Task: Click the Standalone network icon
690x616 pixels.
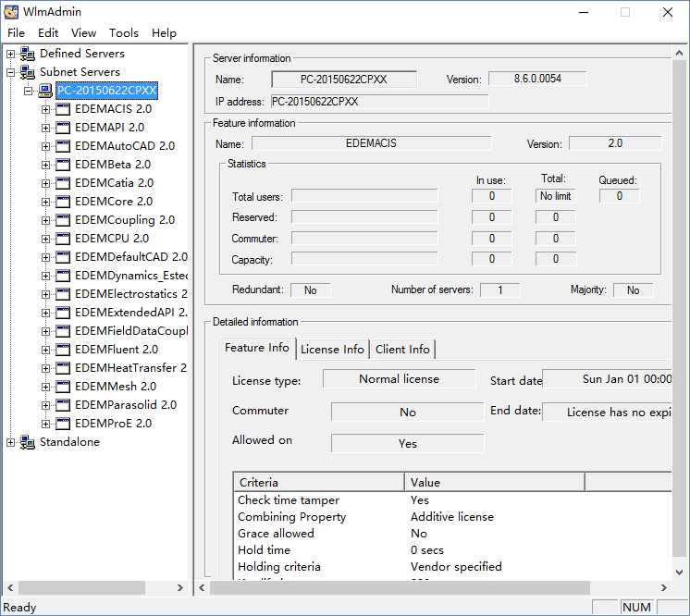Action: (x=27, y=442)
